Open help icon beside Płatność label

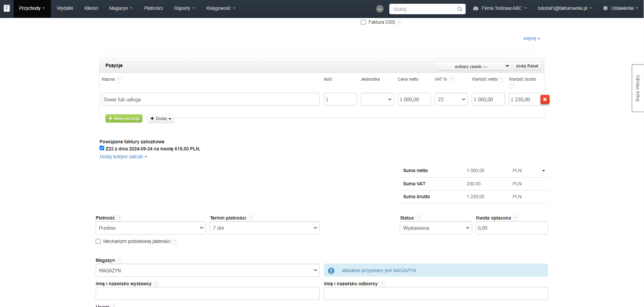coord(119,218)
